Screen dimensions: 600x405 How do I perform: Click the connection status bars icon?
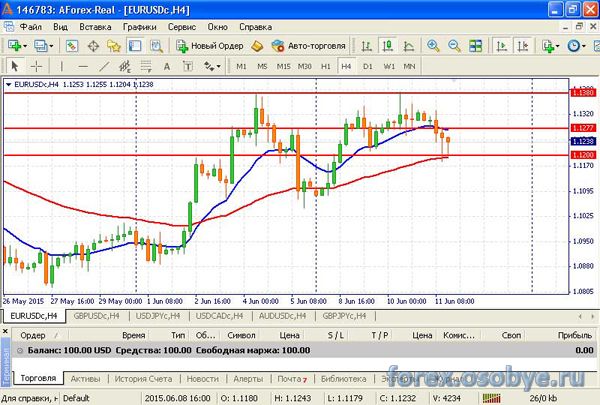(x=492, y=398)
